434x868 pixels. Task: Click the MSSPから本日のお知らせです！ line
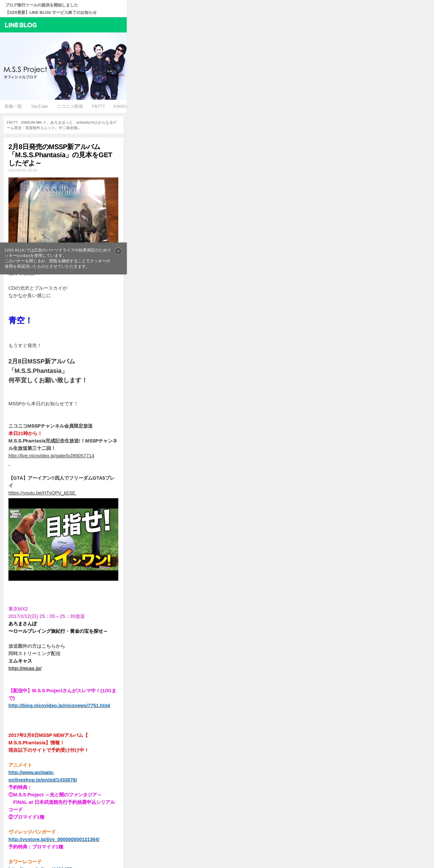(43, 404)
